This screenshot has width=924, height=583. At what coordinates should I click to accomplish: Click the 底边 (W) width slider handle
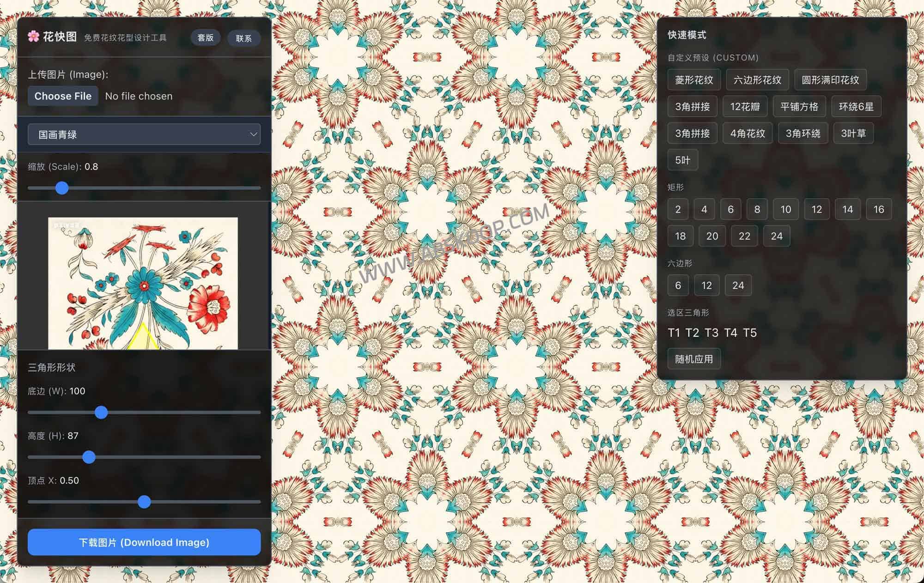click(101, 413)
